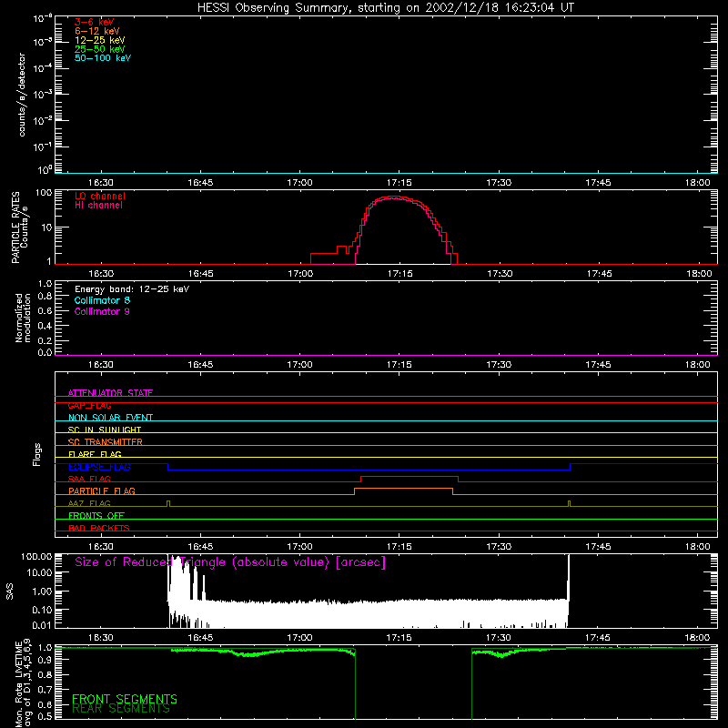Select the 50-100 keV legend label
728x728 pixels.
pyautogui.click(x=103, y=58)
